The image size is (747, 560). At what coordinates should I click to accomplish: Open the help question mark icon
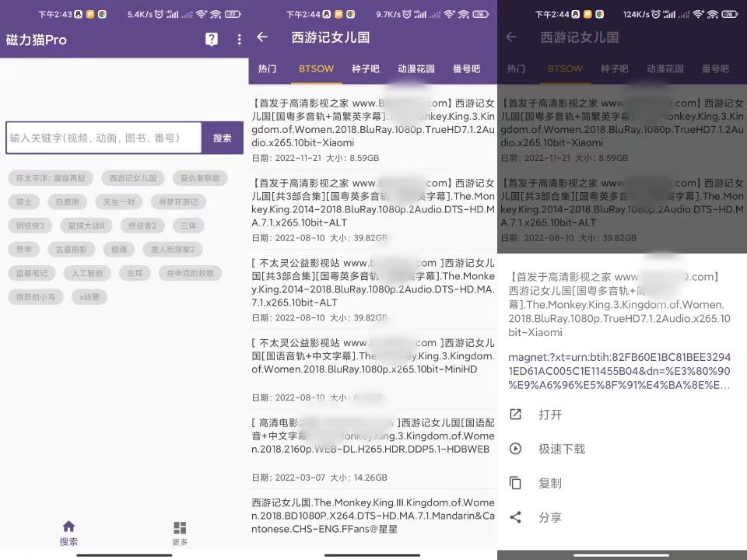pos(212,40)
